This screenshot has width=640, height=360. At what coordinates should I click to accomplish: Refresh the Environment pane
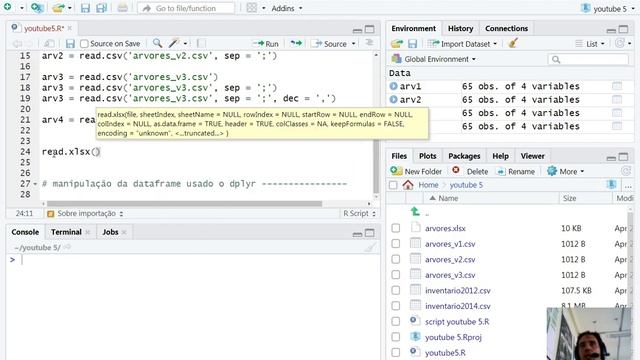click(620, 43)
